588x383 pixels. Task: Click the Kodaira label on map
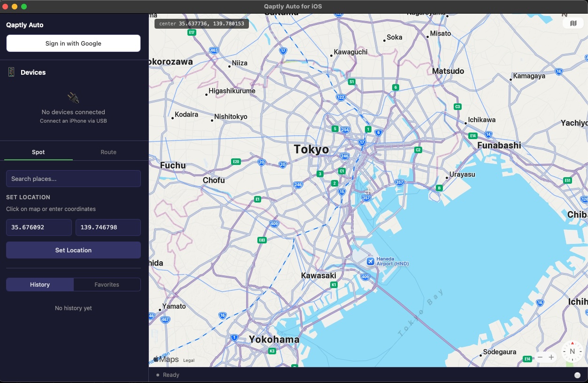(x=186, y=114)
